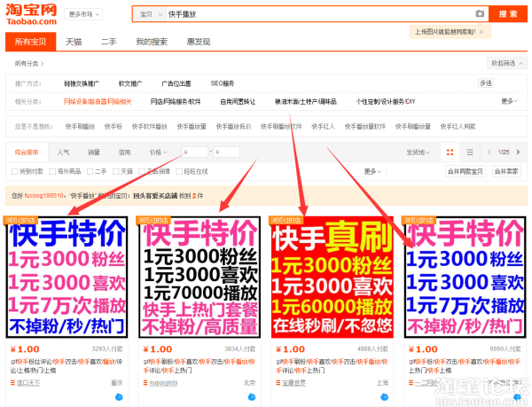
Task: Open title of item with 4988人付款
Action: tap(332, 366)
